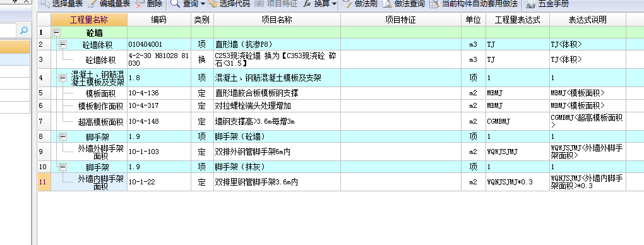This screenshot has height=245, width=644.
Task: Select code cell 1.8 in row 4
Action: coord(159,78)
